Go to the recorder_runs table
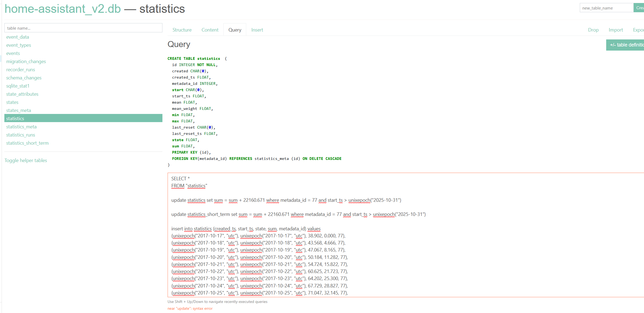Viewport: 644px width, 313px height. [x=20, y=70]
